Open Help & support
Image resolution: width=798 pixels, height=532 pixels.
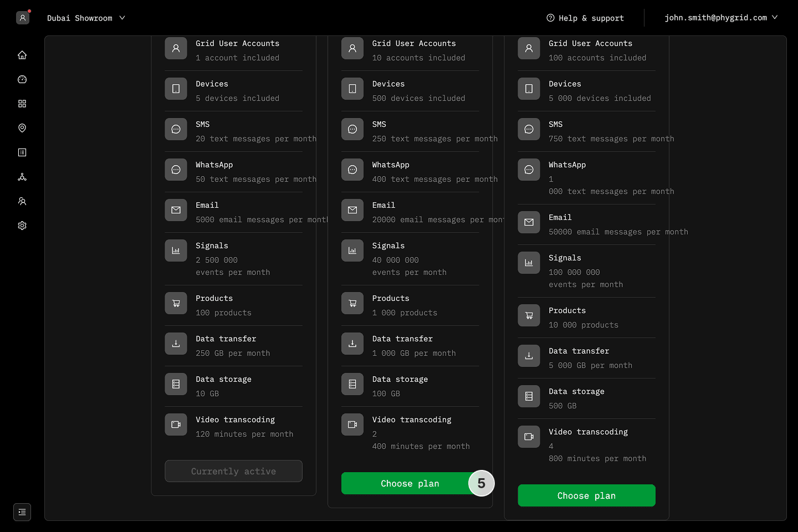point(585,18)
